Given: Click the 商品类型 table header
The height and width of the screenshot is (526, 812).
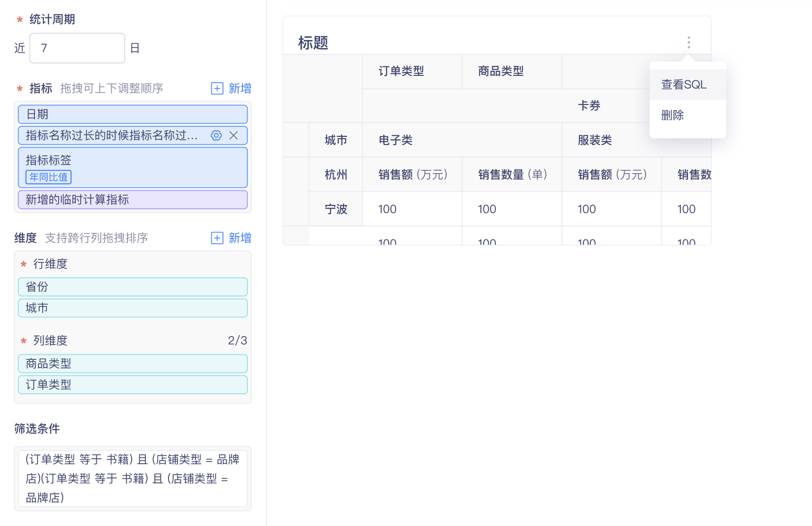Looking at the screenshot, I should (x=512, y=71).
